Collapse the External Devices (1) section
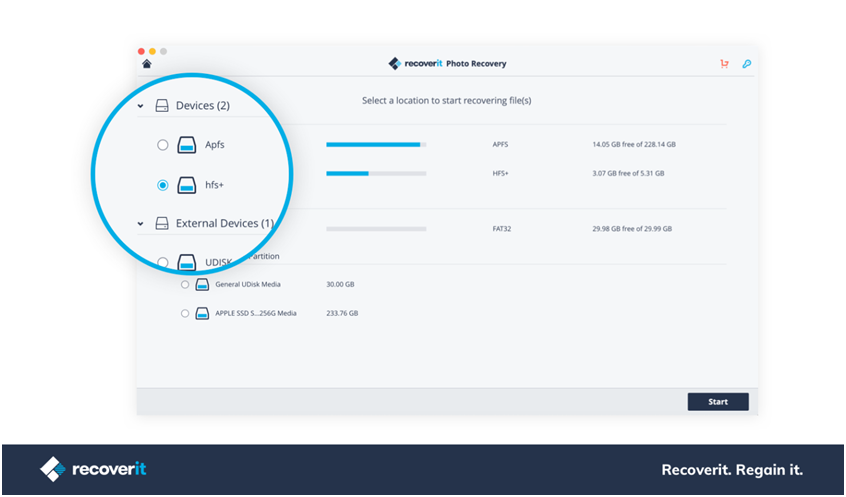Screen dimensions: 846x497 (x=140, y=224)
